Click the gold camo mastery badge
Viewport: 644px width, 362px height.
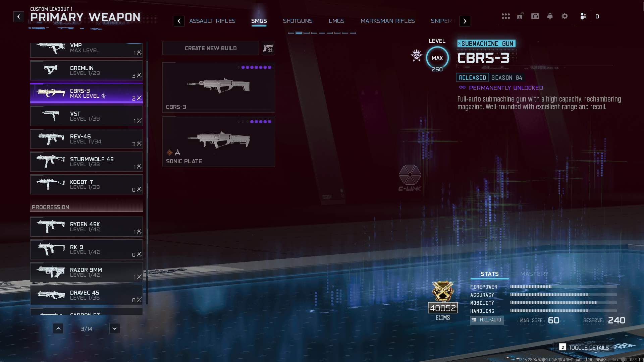pos(443,291)
